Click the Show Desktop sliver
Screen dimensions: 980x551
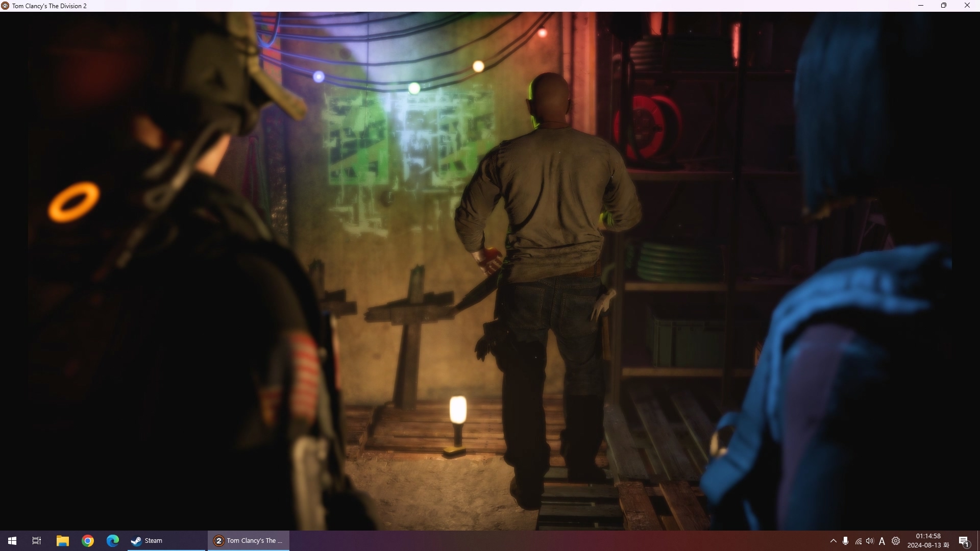coord(978,541)
